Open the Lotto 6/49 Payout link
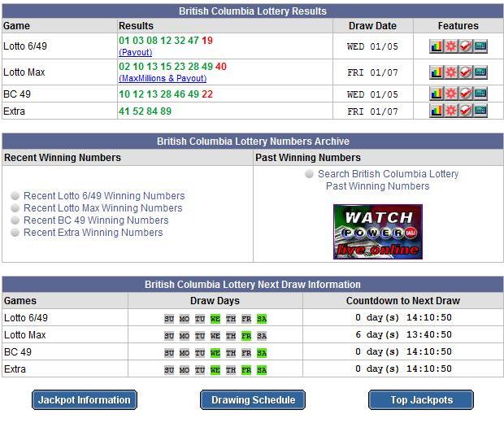 [135, 52]
